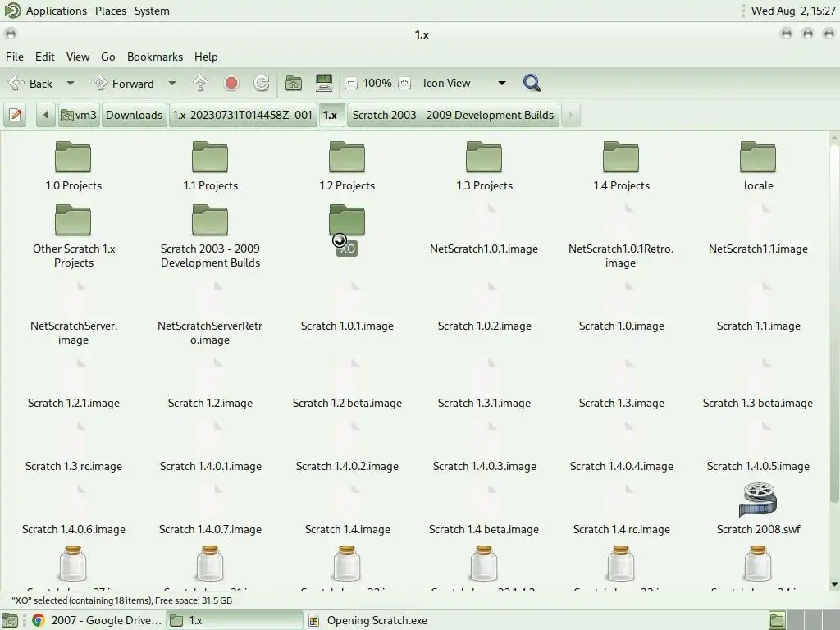Open the System menu in top panel

point(152,11)
